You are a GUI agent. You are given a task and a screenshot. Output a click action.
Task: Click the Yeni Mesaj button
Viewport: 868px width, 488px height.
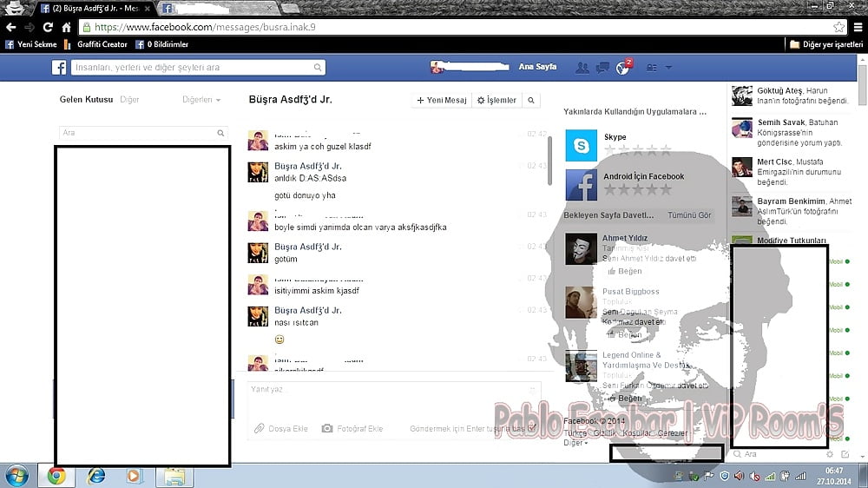pyautogui.click(x=442, y=101)
